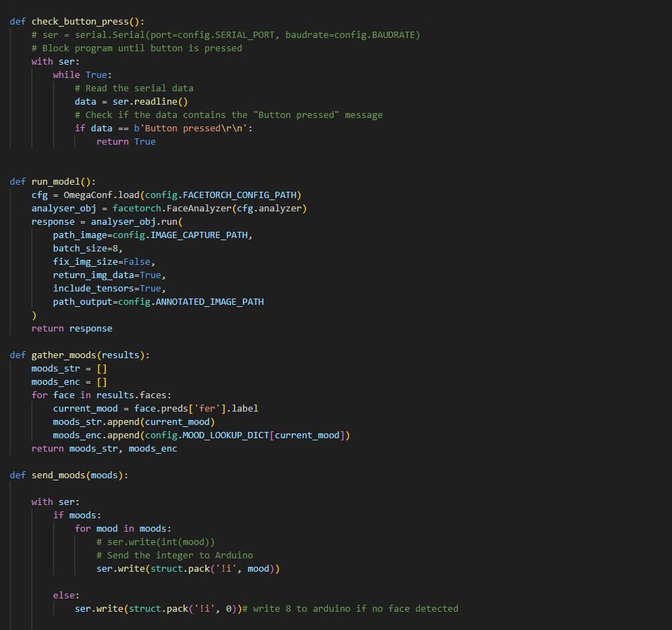Click the 'return_img_data=True,' argument
This screenshot has height=630, width=672.
point(110,275)
